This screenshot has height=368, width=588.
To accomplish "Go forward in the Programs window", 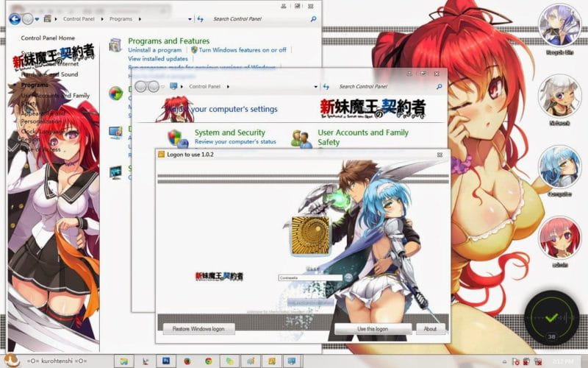I will (x=28, y=19).
